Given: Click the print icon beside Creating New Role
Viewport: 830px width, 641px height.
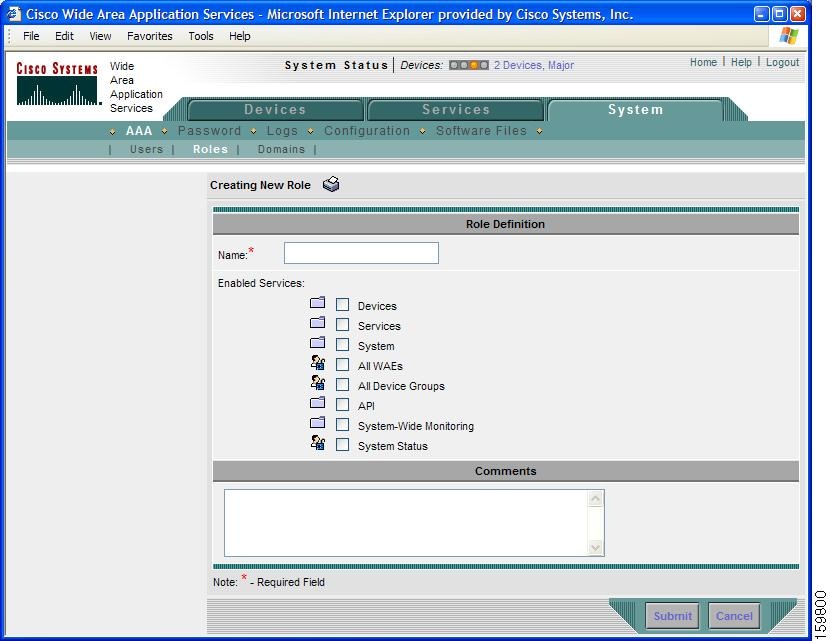Looking at the screenshot, I should [331, 184].
